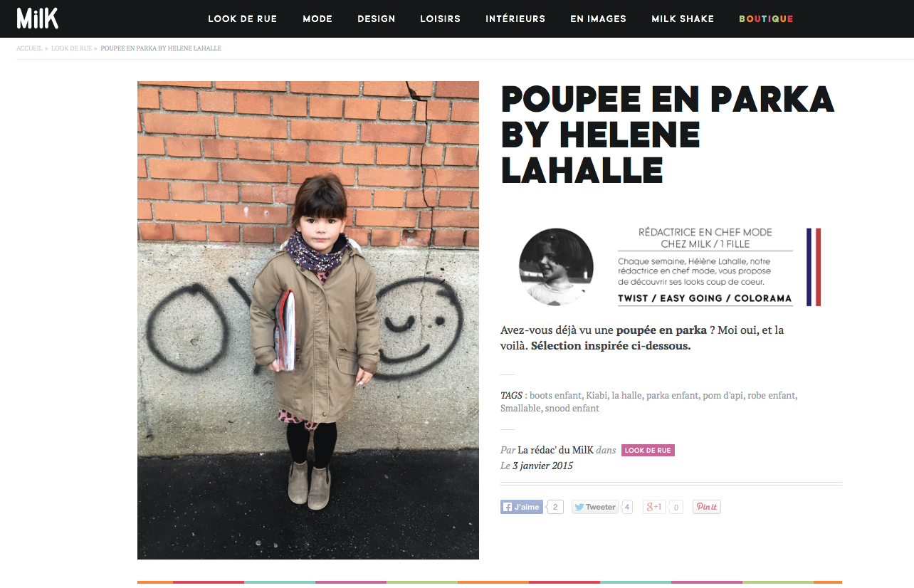The width and height of the screenshot is (914, 588).
Task: Open the LOOK DE RUE menu
Action: pyautogui.click(x=242, y=19)
